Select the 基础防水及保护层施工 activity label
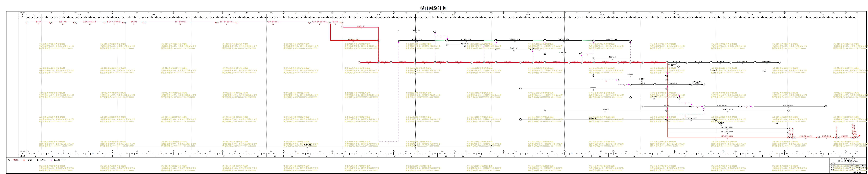 click(114, 22)
